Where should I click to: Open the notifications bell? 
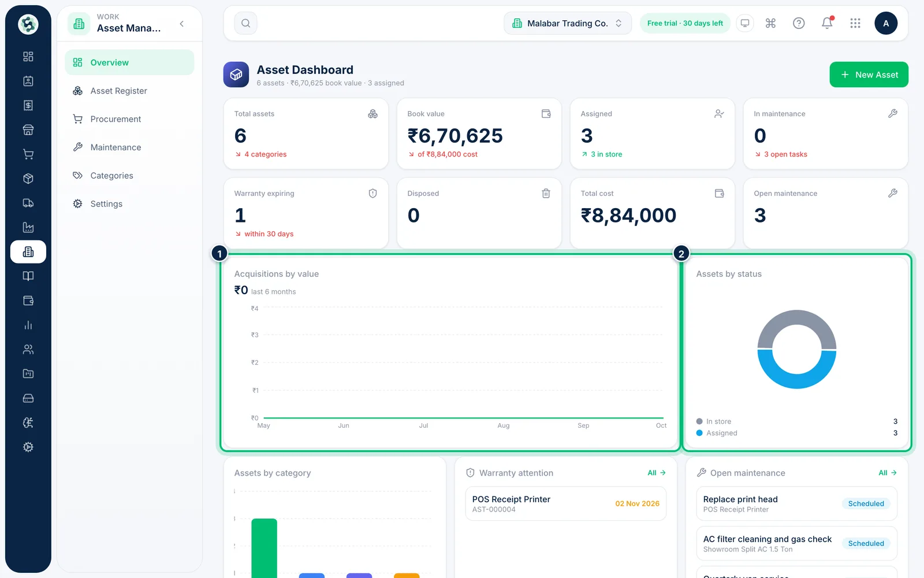pyautogui.click(x=827, y=23)
